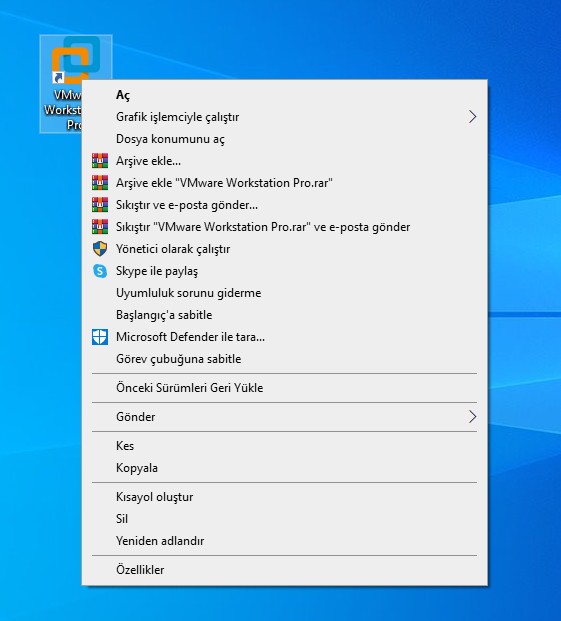This screenshot has height=621, width=561.
Task: Select 'Microsoft Defender ile tara...'
Action: click(x=284, y=337)
